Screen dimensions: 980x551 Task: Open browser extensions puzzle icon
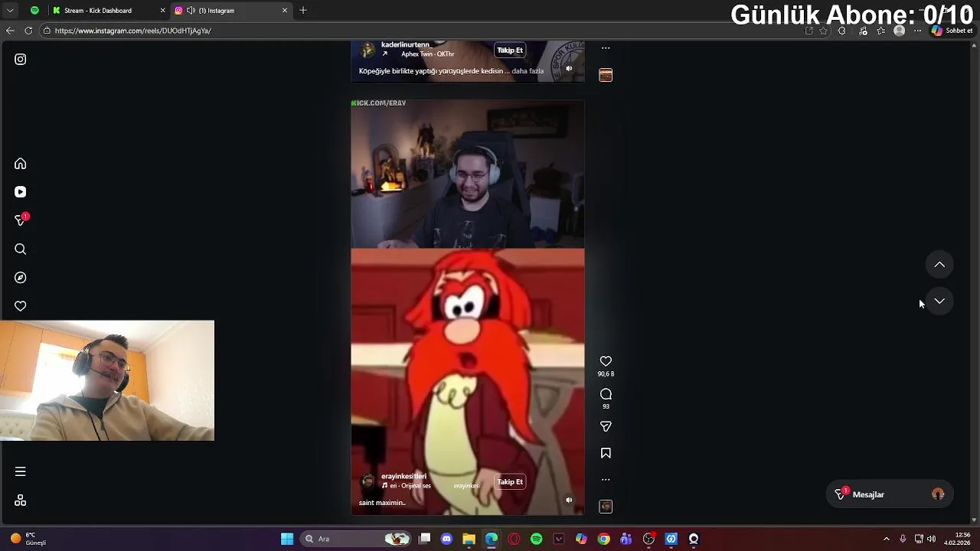click(x=842, y=31)
